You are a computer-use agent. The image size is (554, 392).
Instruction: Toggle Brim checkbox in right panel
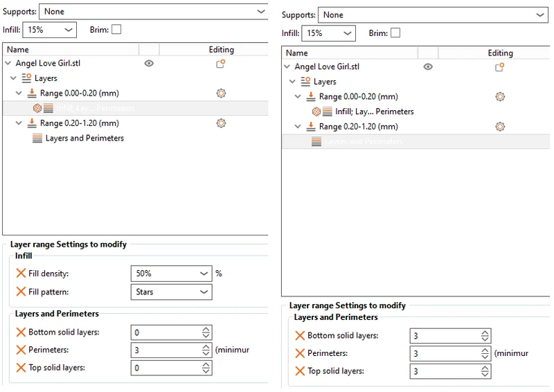click(x=395, y=33)
